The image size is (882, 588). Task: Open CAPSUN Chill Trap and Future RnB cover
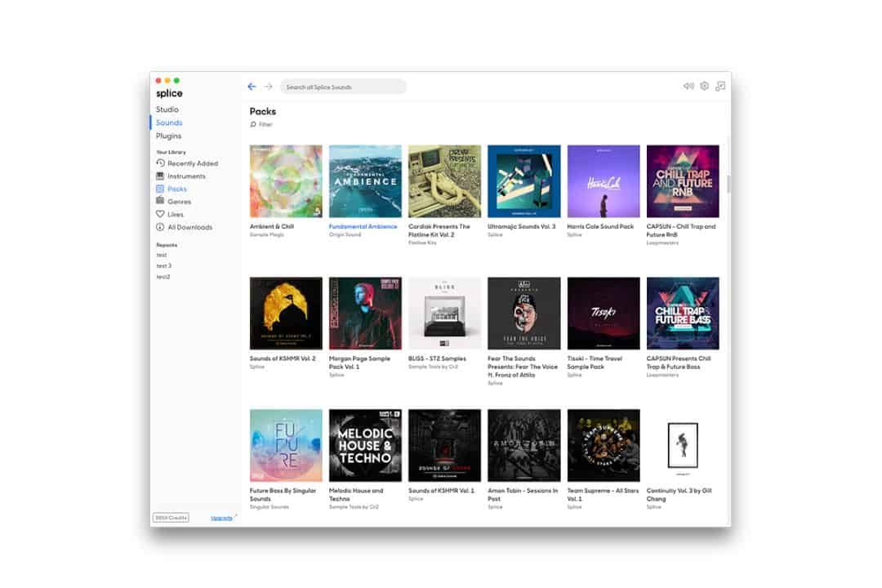click(682, 181)
